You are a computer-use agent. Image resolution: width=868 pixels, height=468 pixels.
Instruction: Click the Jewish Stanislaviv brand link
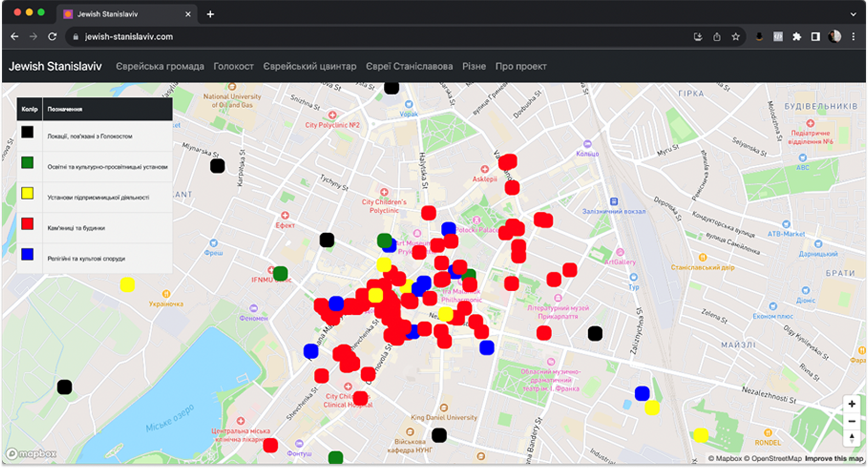tap(55, 66)
